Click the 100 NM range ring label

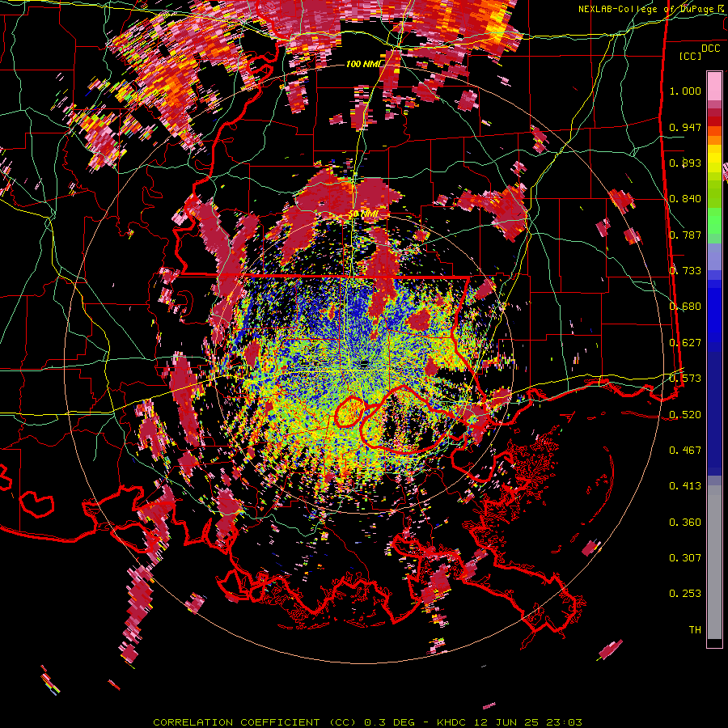coord(365,64)
